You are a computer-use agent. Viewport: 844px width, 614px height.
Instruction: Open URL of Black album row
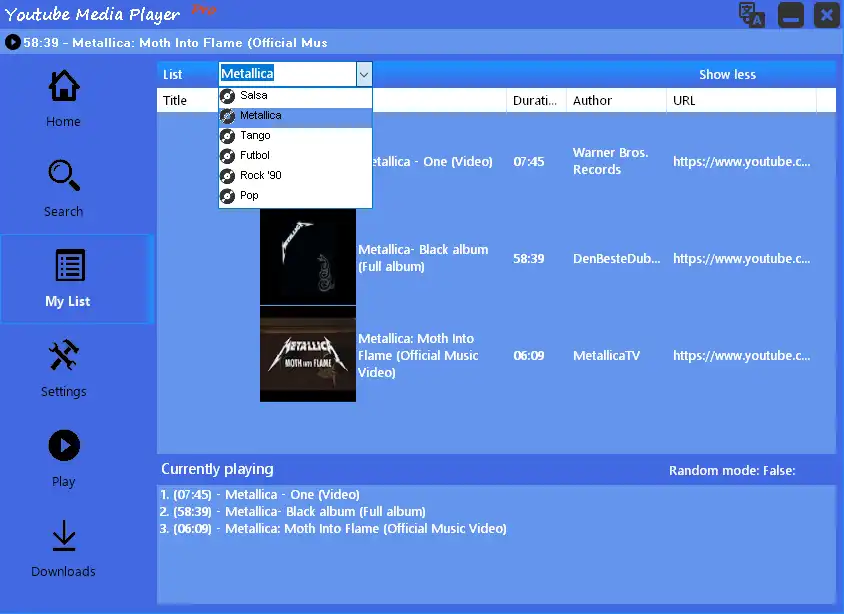click(741, 258)
